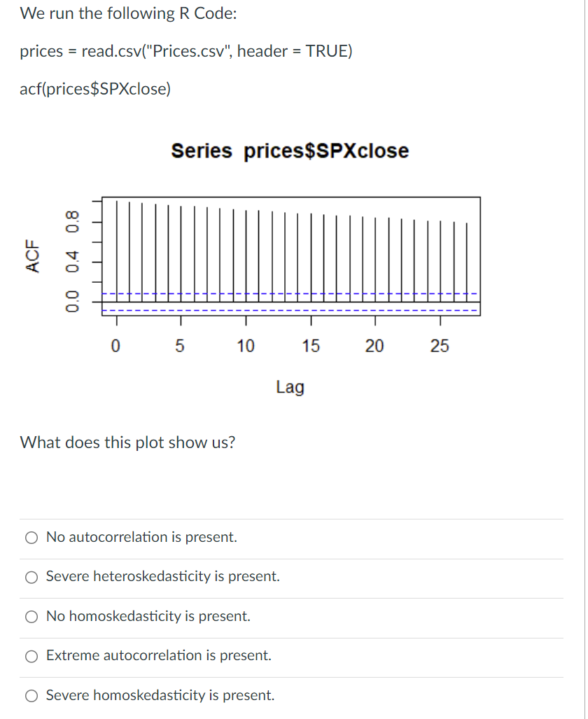Click the 10 tick mark on x-axis
The image size is (588, 719).
(x=246, y=322)
